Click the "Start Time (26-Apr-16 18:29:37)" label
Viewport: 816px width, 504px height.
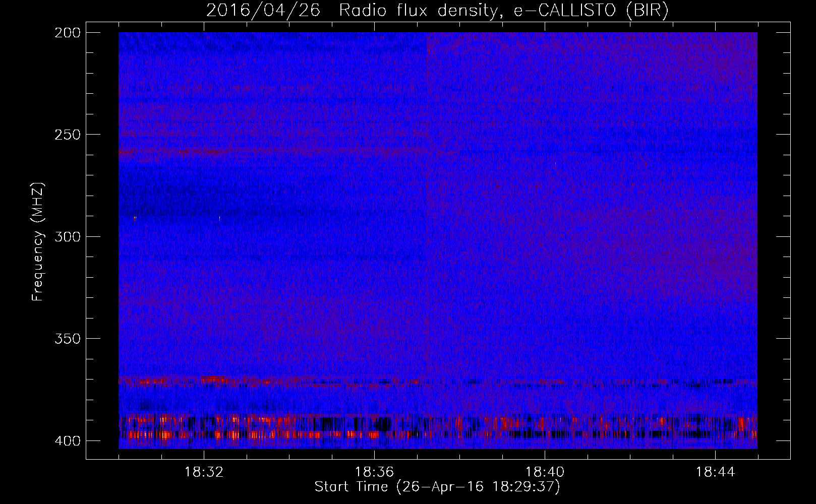[x=437, y=487]
